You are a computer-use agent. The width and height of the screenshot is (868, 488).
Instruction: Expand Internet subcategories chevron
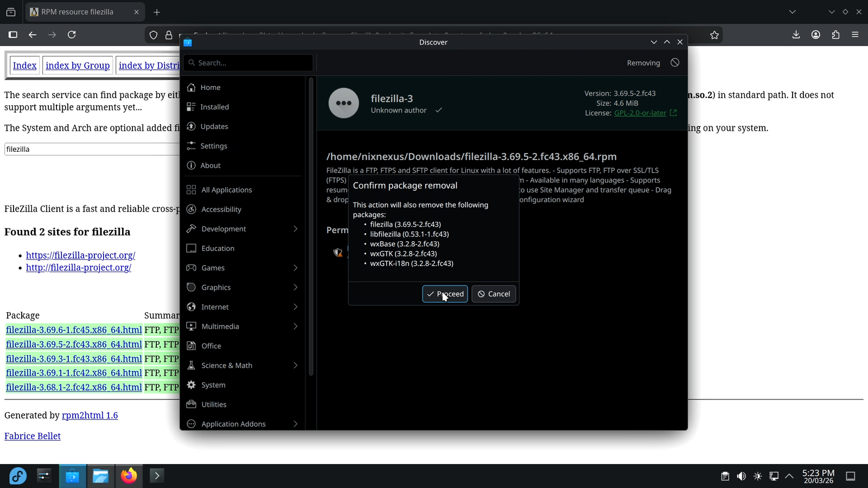point(296,307)
